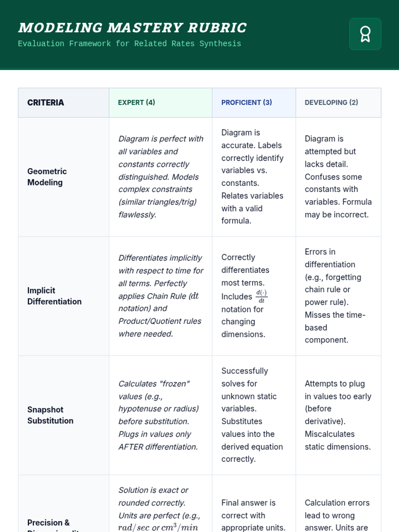Select the CRITERIA column header
This screenshot has height=532, width=399.
pyautogui.click(x=46, y=102)
